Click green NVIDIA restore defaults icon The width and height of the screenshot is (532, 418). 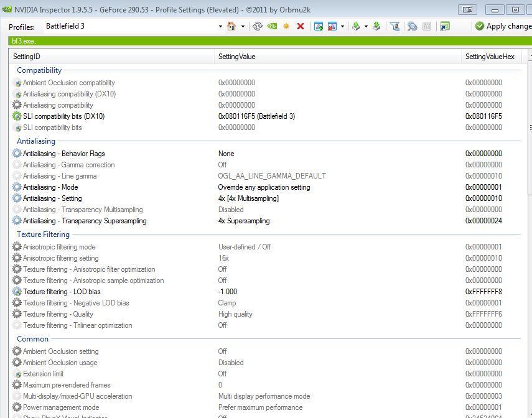click(x=272, y=26)
